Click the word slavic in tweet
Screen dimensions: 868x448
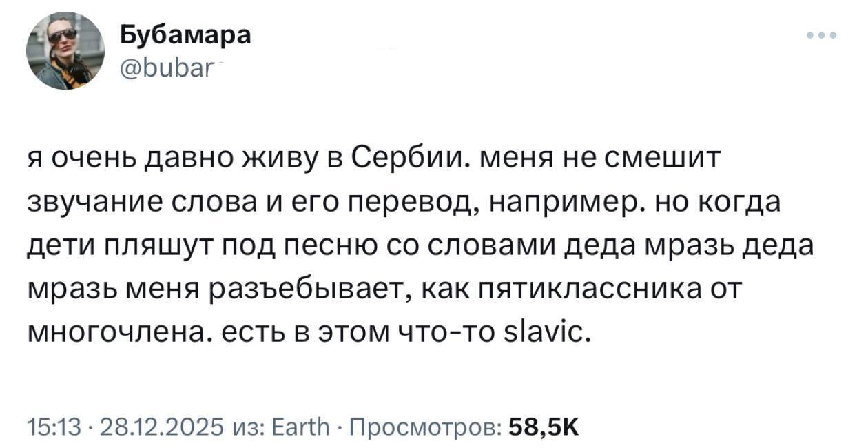[552, 333]
